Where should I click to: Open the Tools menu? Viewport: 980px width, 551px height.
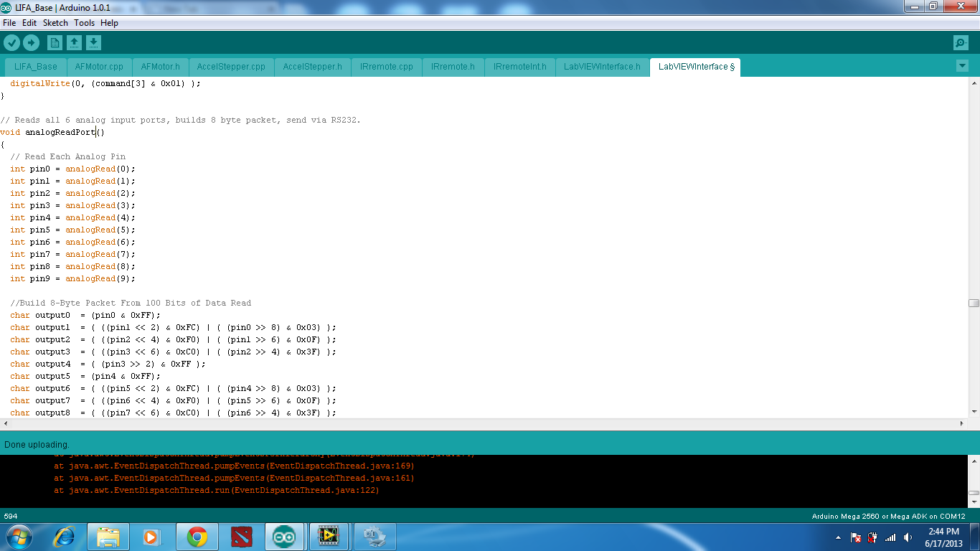[x=84, y=23]
